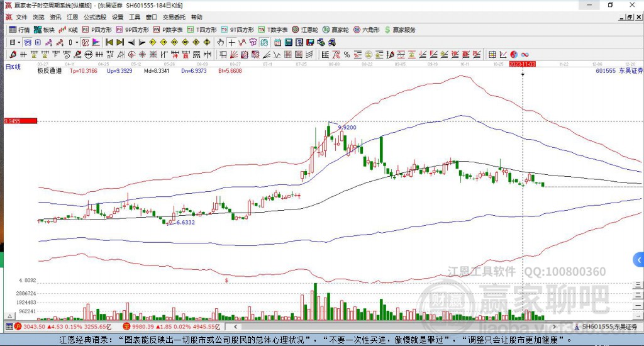Open the 9T四方形 tool
Image resolution: width=644 pixels, height=346 pixels.
point(237,30)
